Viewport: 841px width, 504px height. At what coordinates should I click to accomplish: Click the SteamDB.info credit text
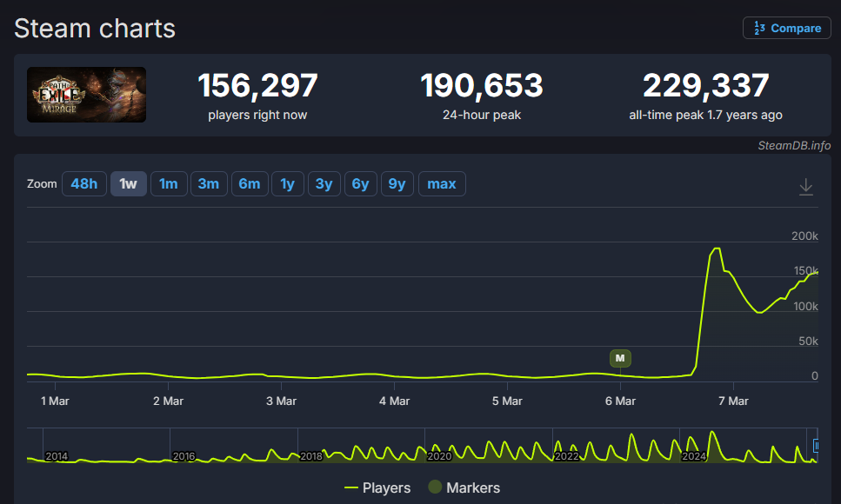tap(794, 145)
